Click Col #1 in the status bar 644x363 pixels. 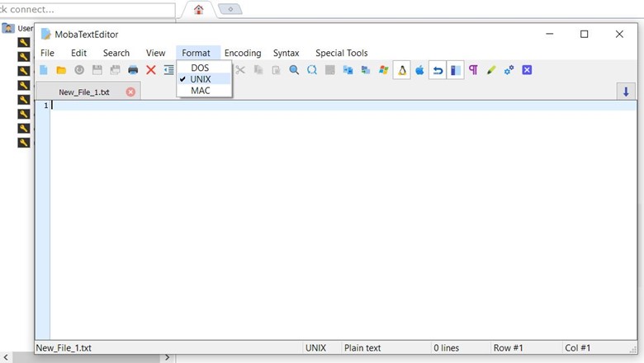point(577,348)
